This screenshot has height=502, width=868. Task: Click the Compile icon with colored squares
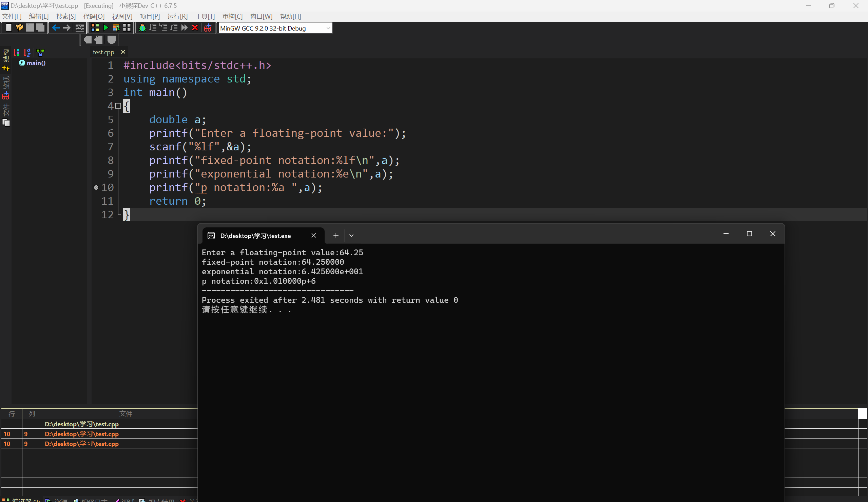(95, 28)
